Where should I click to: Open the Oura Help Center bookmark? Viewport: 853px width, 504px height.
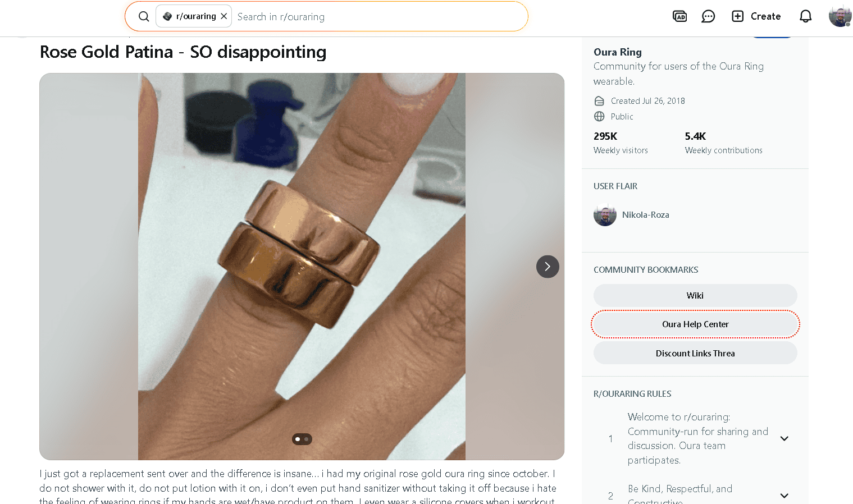[695, 324]
